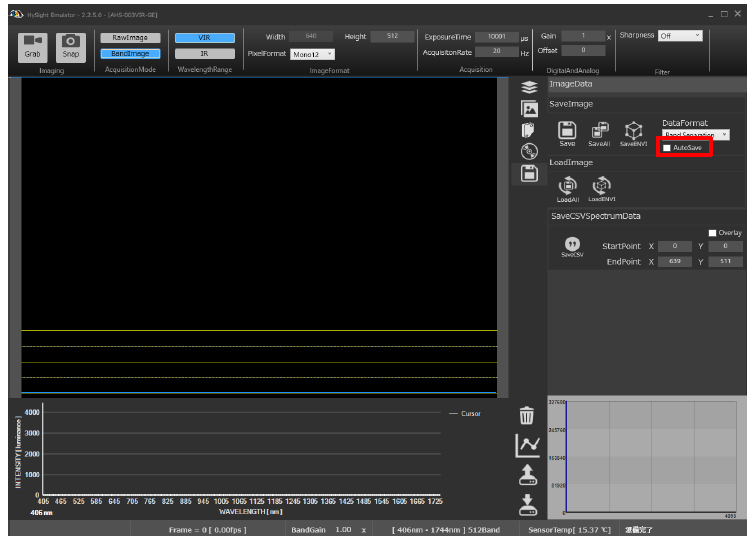Click the histogram graph panel
753x546 pixels.
(x=646, y=458)
